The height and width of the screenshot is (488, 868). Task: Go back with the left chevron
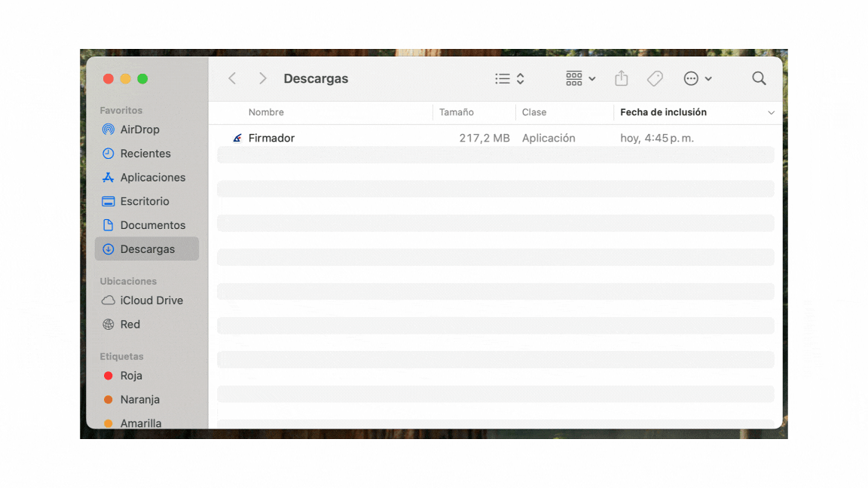click(x=232, y=78)
